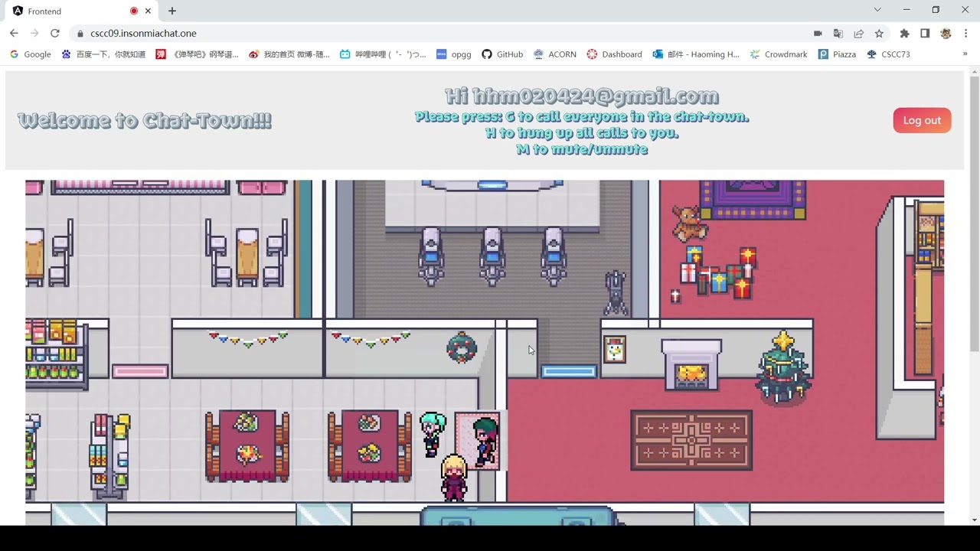Click the Christmas tree
Viewport: 980px width, 551px height.
tap(783, 369)
